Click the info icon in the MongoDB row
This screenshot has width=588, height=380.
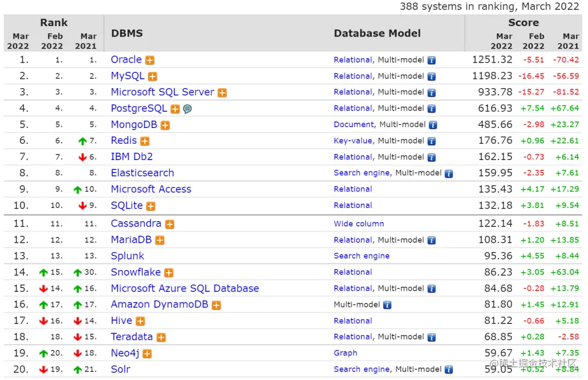pos(433,125)
